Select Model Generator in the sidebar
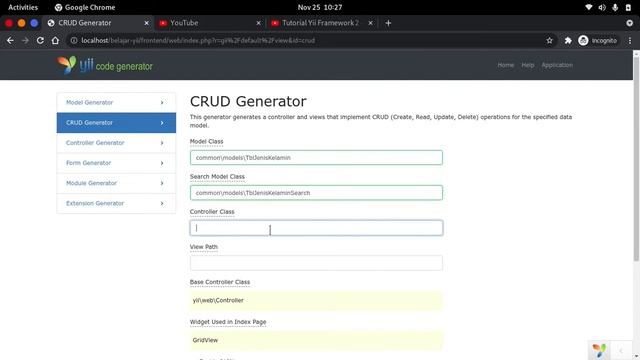 tap(116, 102)
